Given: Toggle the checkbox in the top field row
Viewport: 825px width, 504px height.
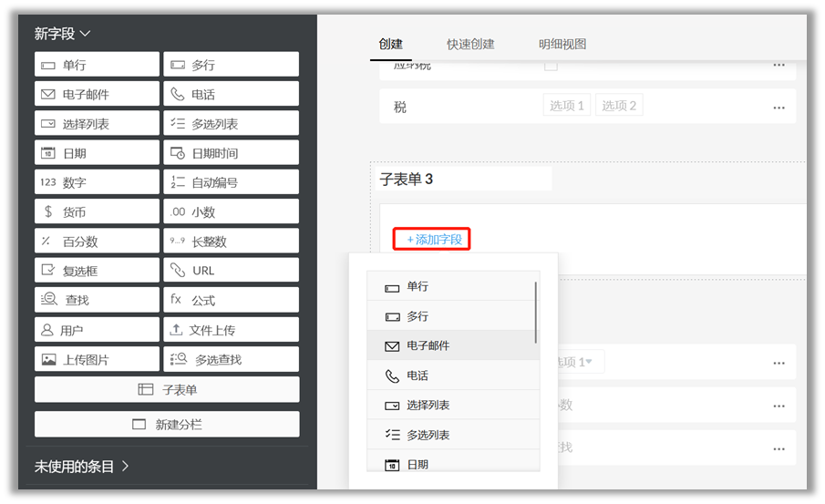Looking at the screenshot, I should point(551,65).
